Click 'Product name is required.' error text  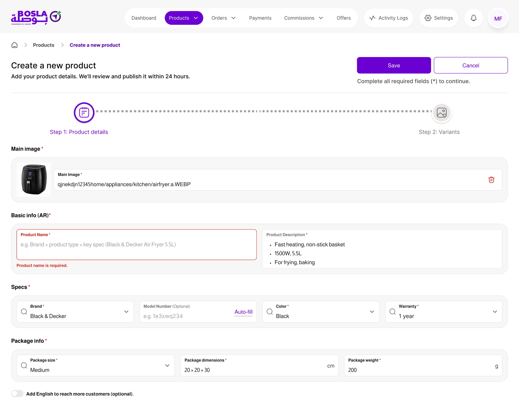tap(42, 265)
